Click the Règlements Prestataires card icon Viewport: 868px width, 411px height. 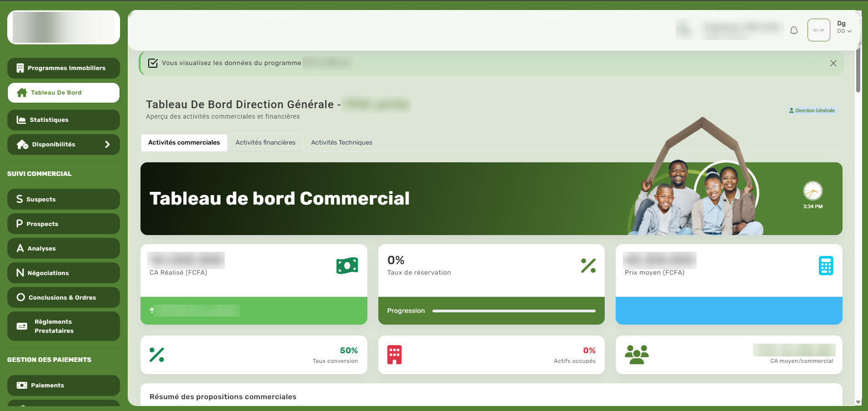[22, 326]
